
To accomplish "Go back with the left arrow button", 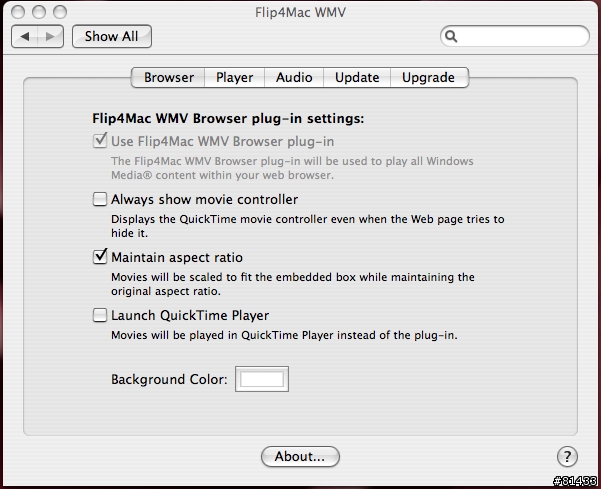I will 25,37.
